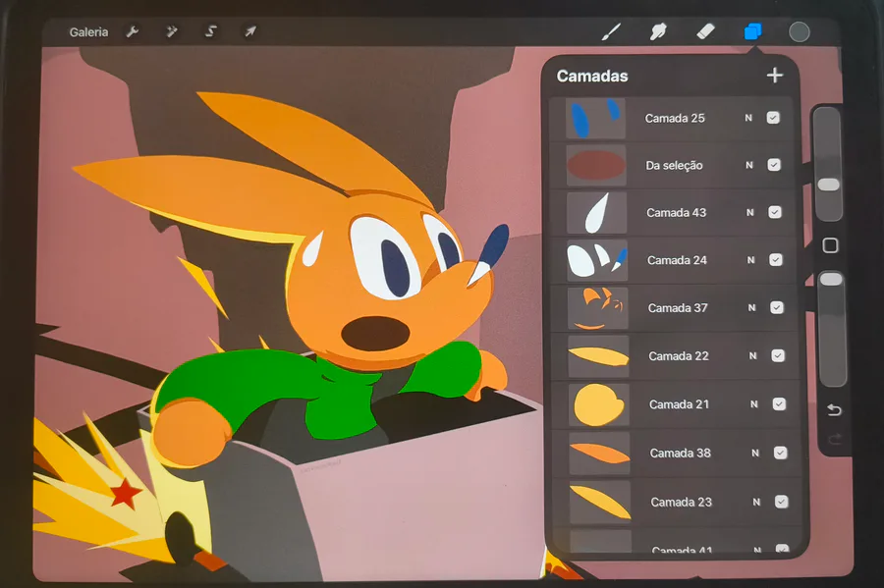Add a new layer with plus button

(x=775, y=75)
